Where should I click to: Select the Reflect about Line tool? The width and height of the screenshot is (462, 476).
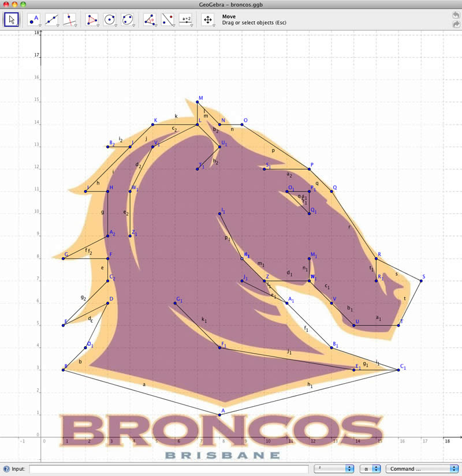pos(167,20)
